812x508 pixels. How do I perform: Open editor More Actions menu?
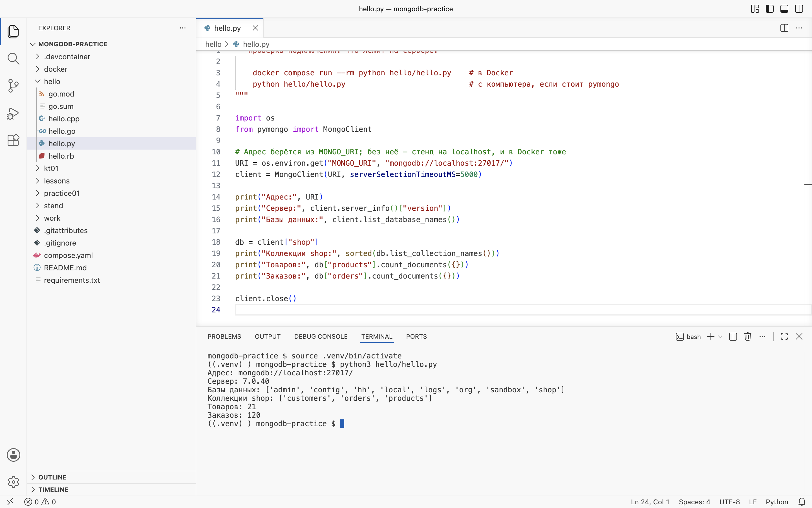(799, 28)
